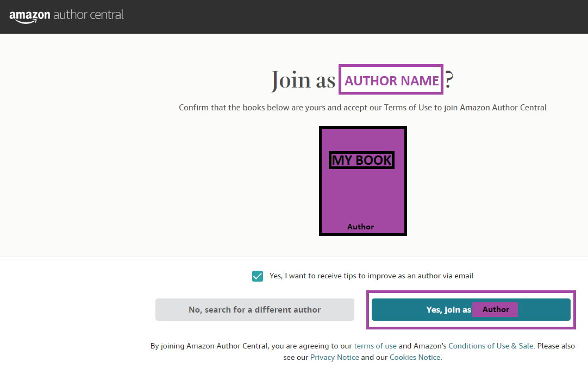Open the terms of use link

375,346
